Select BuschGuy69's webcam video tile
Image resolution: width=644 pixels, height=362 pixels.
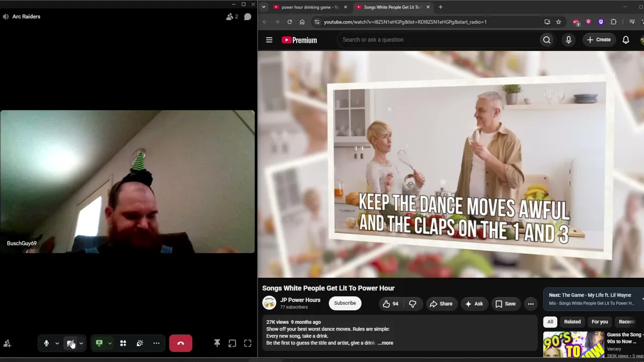(127, 182)
